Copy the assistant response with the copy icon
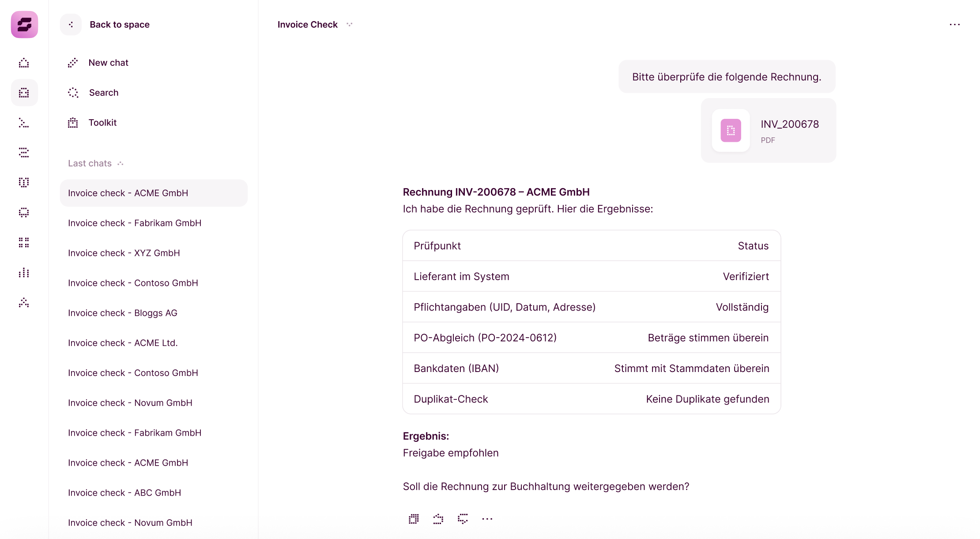 (x=414, y=519)
